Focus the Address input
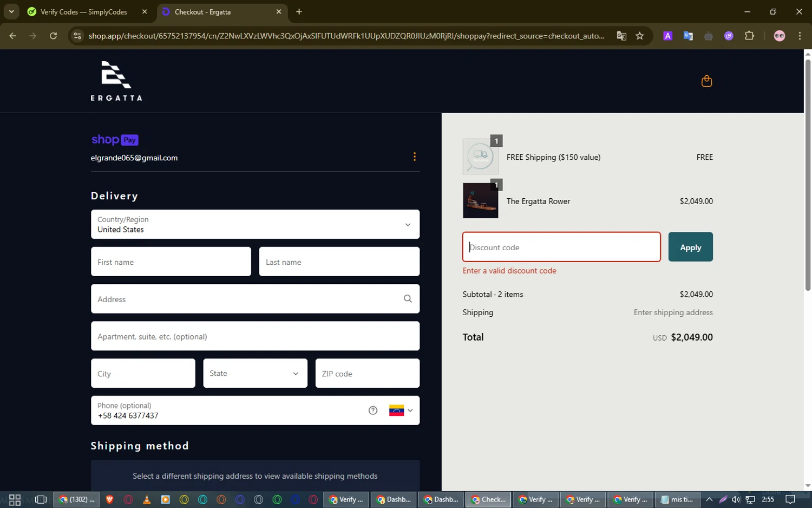812x508 pixels. tap(255, 299)
